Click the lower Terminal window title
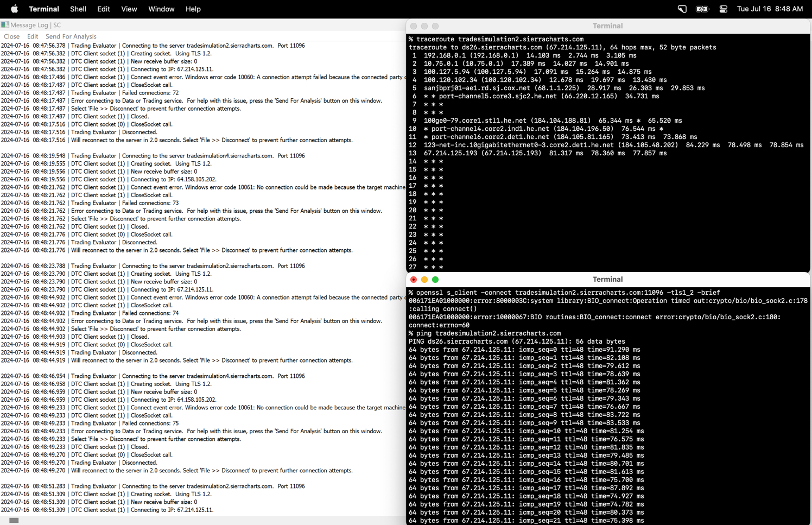 (x=607, y=280)
